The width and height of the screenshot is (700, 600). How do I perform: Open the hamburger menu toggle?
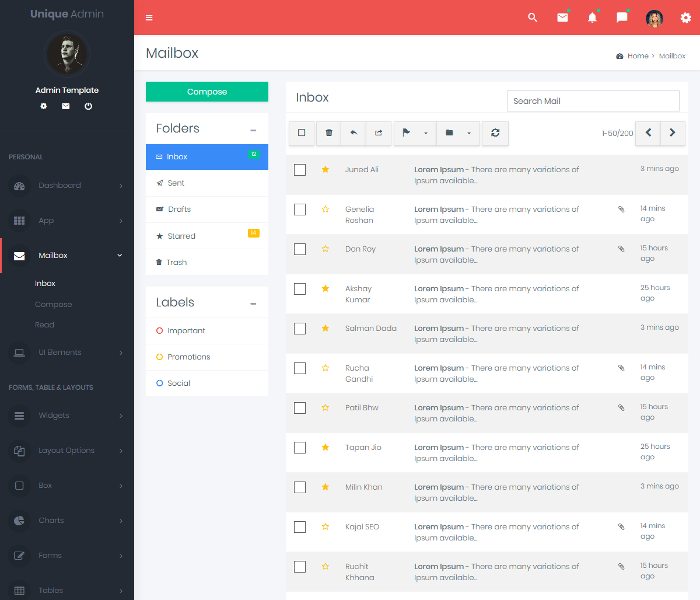[149, 18]
